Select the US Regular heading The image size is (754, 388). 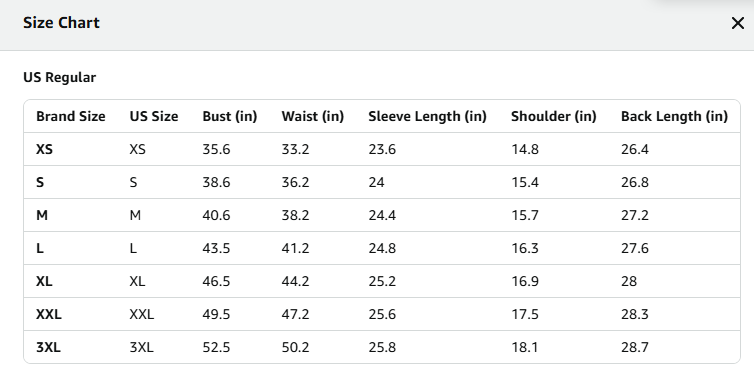coord(60,77)
